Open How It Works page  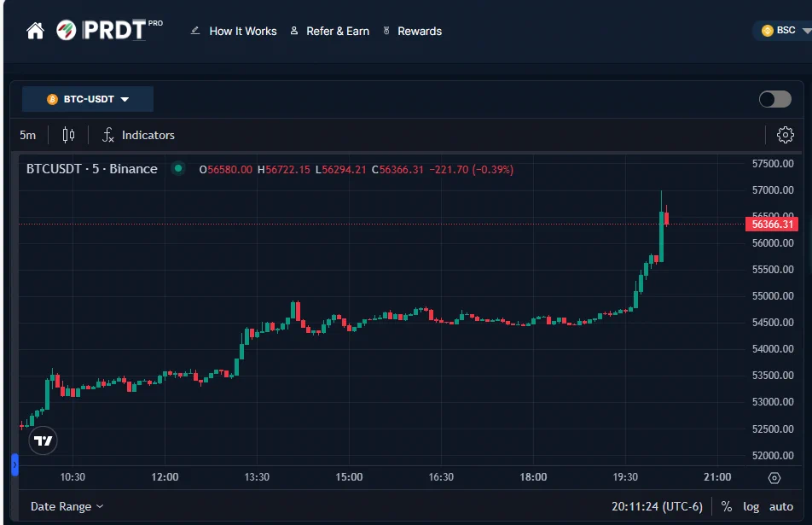[x=243, y=31]
